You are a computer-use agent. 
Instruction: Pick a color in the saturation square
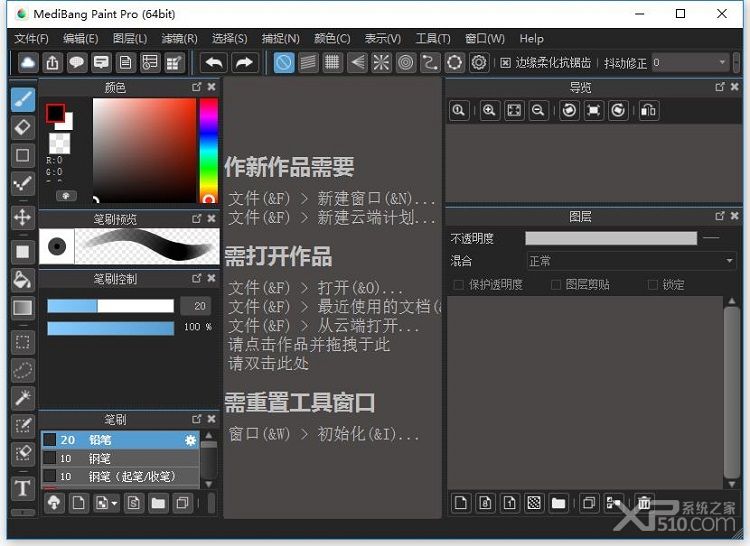tap(144, 150)
